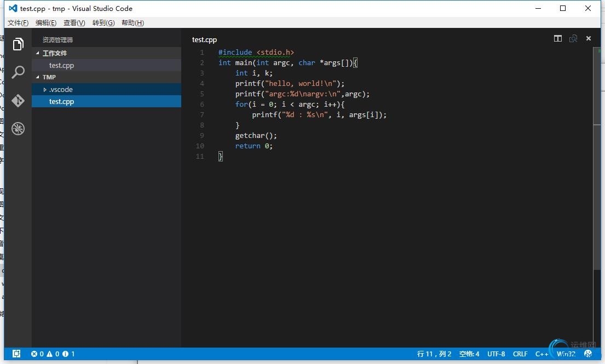The width and height of the screenshot is (605, 364).
Task: Show errors count in status bar
Action: pos(37,354)
